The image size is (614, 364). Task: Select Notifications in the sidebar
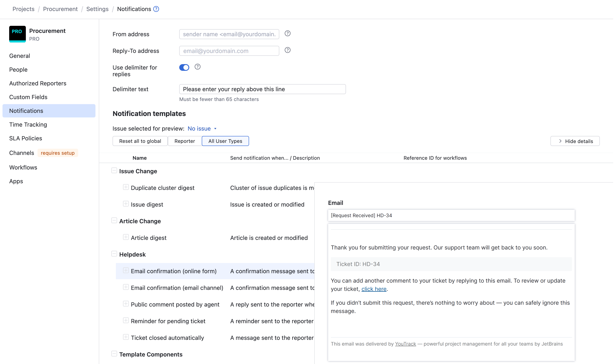(49, 111)
